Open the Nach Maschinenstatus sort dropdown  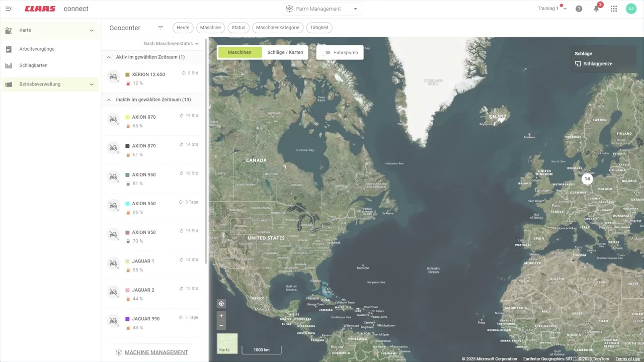pos(171,44)
